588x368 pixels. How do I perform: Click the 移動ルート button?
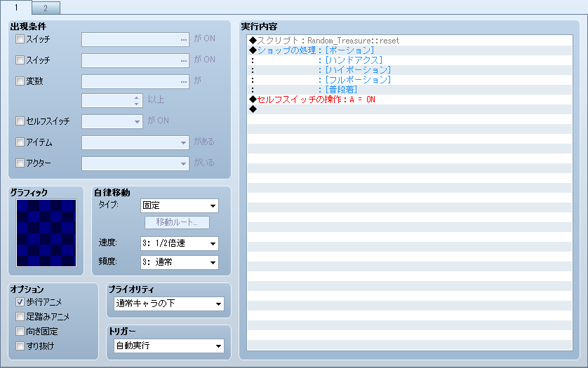pos(177,222)
